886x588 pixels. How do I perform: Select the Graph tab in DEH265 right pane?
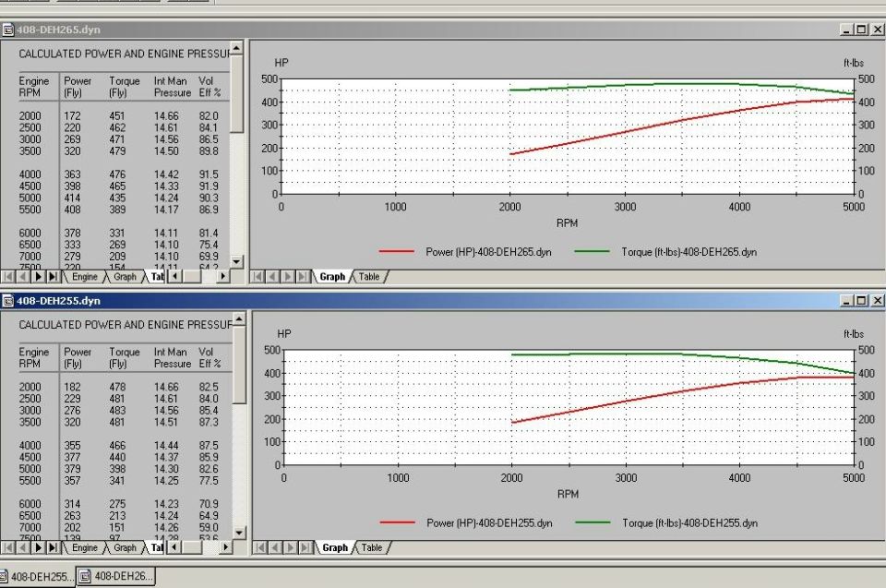tap(332, 277)
